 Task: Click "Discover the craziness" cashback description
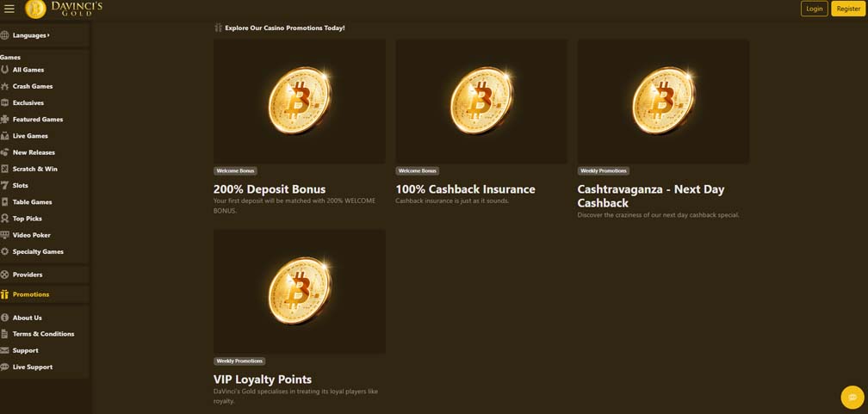658,215
